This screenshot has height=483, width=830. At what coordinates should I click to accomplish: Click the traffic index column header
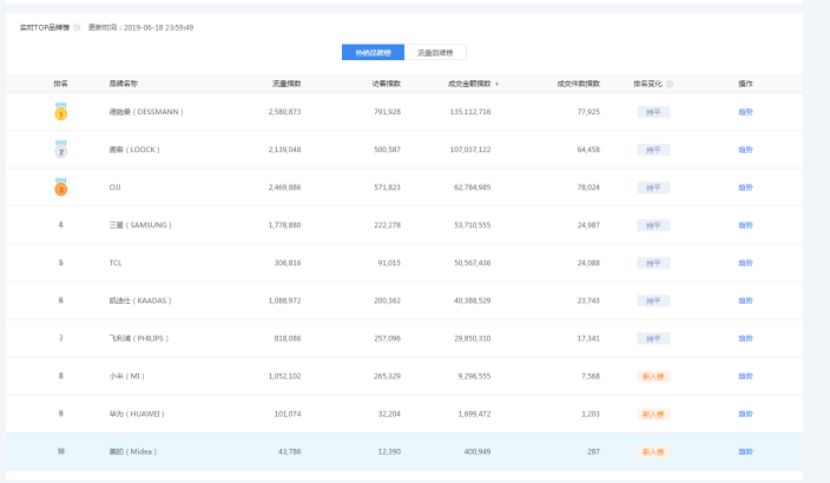point(286,84)
